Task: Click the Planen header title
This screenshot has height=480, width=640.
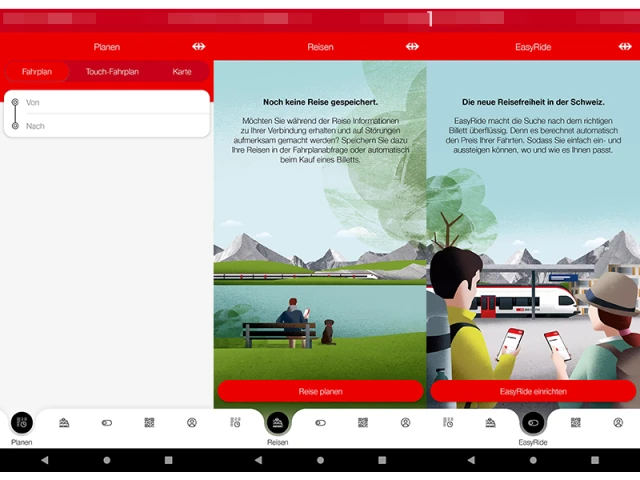Action: coord(107,47)
